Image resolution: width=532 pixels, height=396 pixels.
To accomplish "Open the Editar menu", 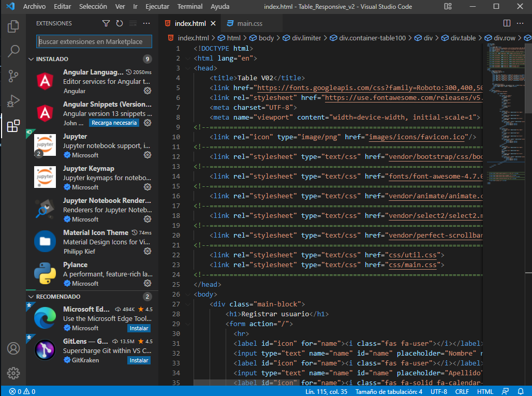I will [63, 6].
